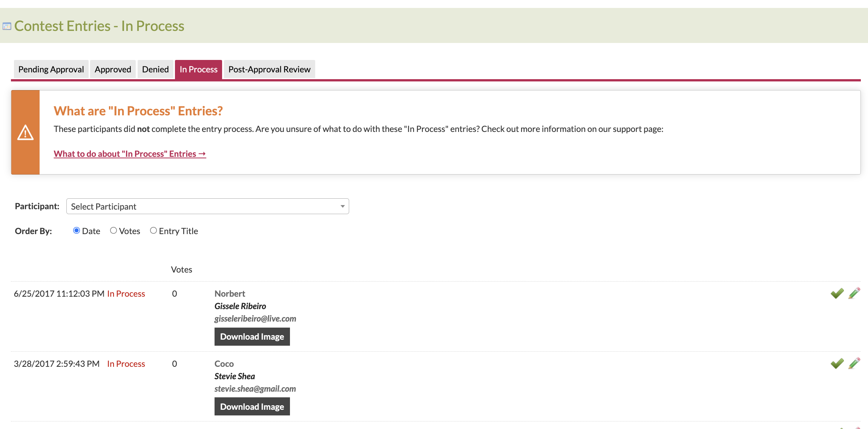868x429 pixels.
Task: Download image for Norbert entry
Action: [252, 337]
